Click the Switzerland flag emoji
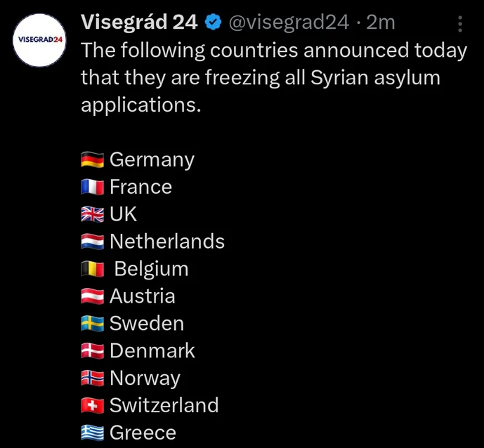The width and height of the screenshot is (484, 448). (93, 405)
